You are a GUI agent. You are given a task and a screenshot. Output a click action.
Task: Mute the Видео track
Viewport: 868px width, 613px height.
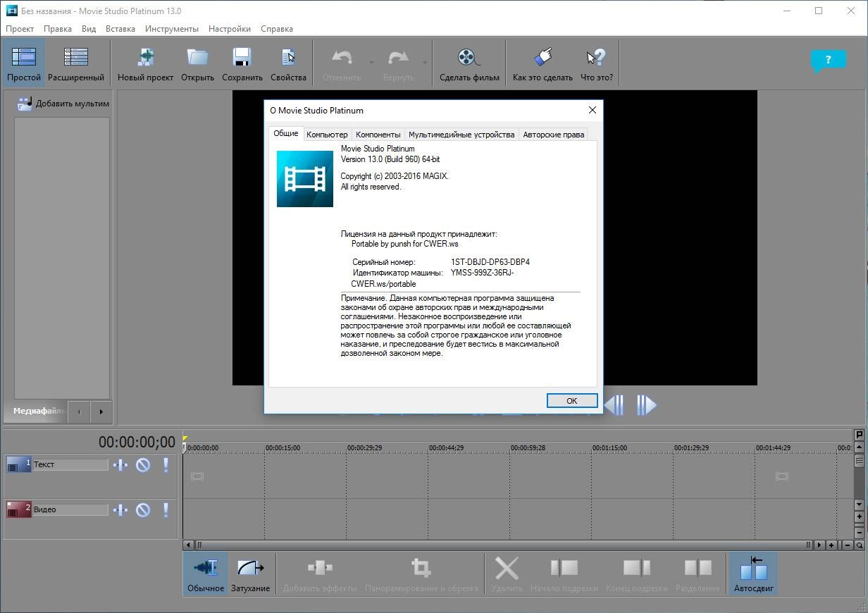[143, 509]
